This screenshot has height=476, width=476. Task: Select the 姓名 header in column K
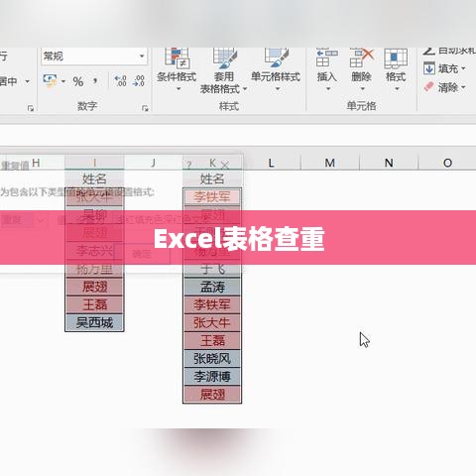[x=212, y=178]
